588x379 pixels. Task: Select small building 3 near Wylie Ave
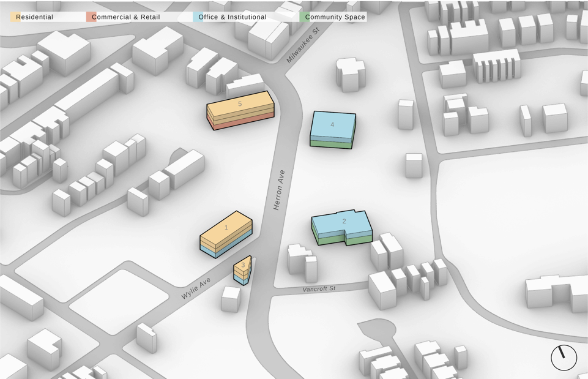pos(242,271)
